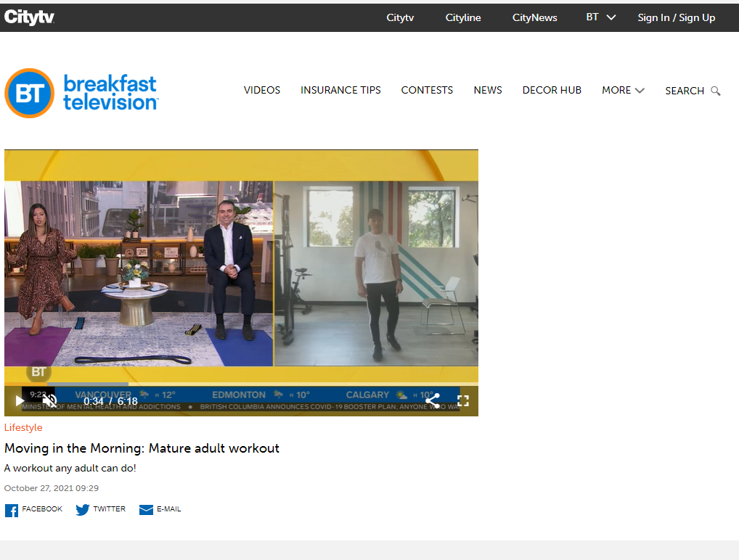739x560 pixels.
Task: Click the Citytv logo in the header
Action: point(29,17)
